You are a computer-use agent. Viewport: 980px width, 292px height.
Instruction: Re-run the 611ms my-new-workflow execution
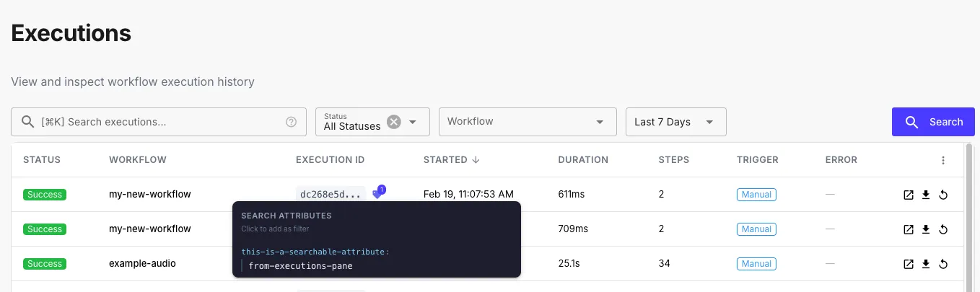coord(943,195)
